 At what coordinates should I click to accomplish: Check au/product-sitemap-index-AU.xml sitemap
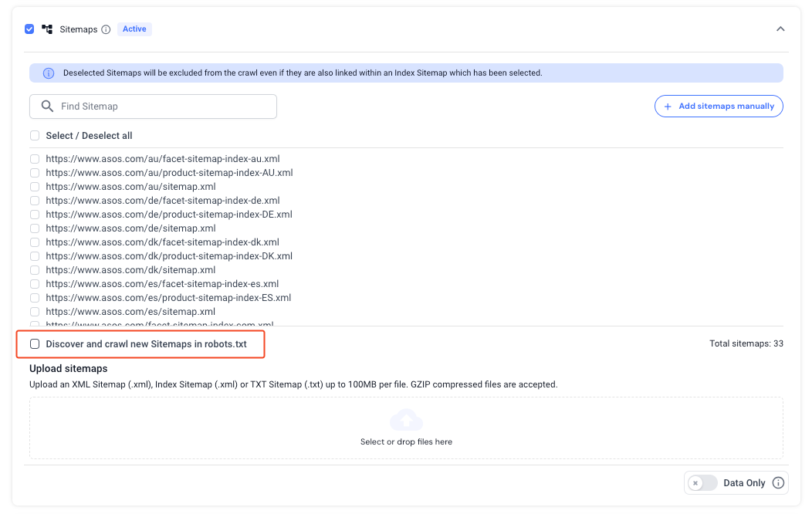coord(35,173)
